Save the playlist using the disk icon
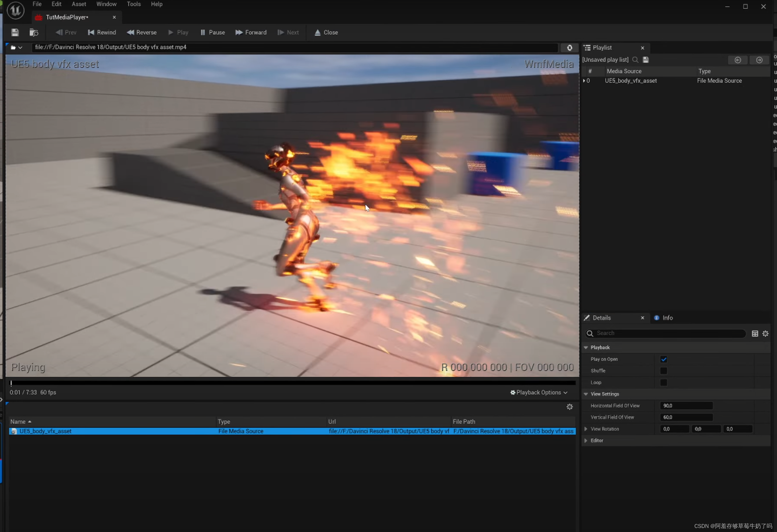Viewport: 777px width, 532px height. tap(645, 60)
